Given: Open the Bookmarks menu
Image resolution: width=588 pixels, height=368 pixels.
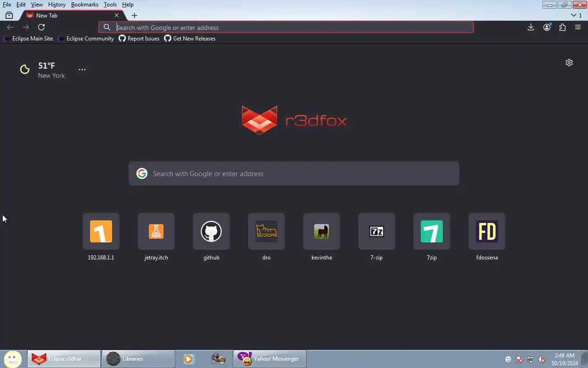Looking at the screenshot, I should 85,5.
